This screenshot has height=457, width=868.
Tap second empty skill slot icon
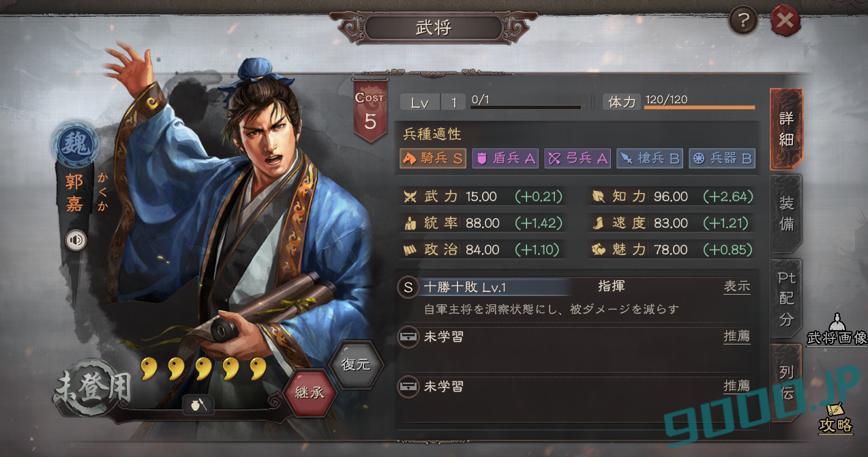tap(408, 387)
